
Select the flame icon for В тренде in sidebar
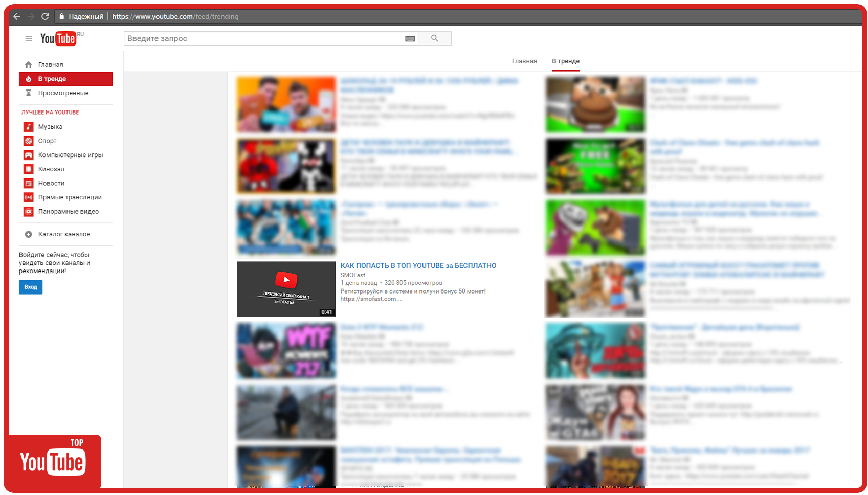(x=29, y=79)
